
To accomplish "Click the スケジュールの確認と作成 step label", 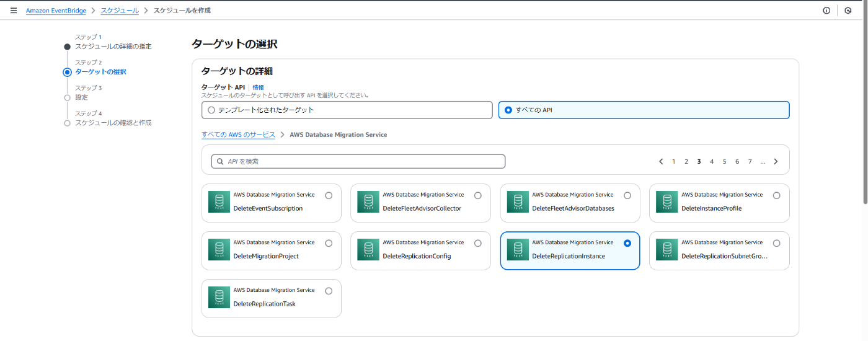I will click(113, 123).
